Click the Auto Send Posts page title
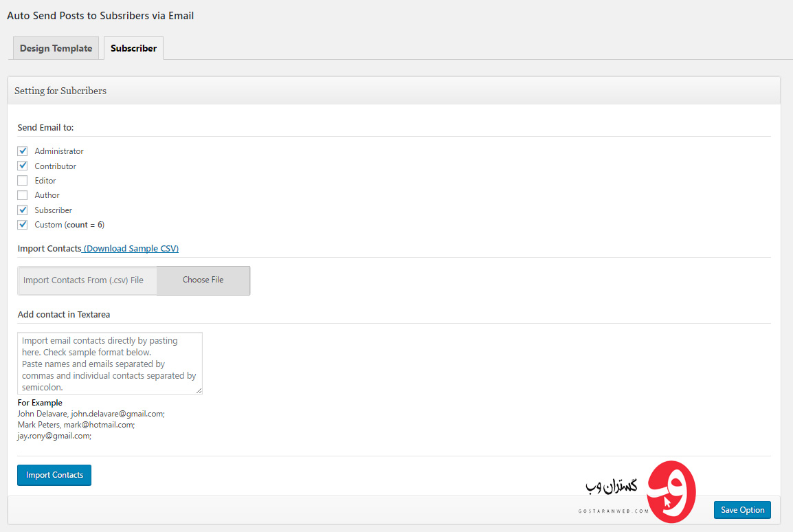The image size is (793, 532). tap(100, 15)
